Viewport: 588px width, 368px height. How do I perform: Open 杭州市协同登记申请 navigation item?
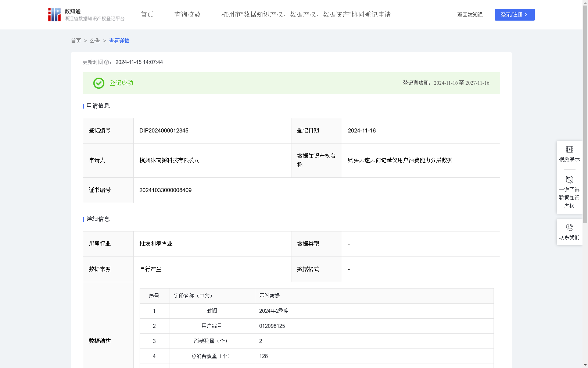coord(306,15)
